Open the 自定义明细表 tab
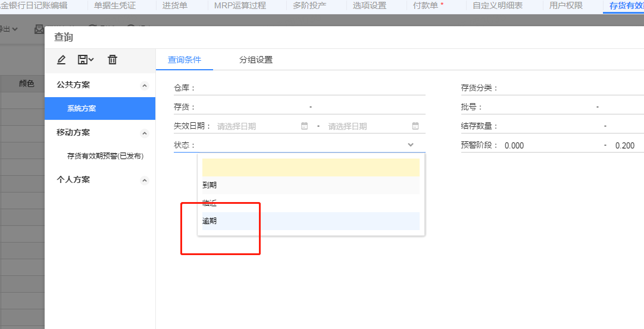 pyautogui.click(x=498, y=6)
